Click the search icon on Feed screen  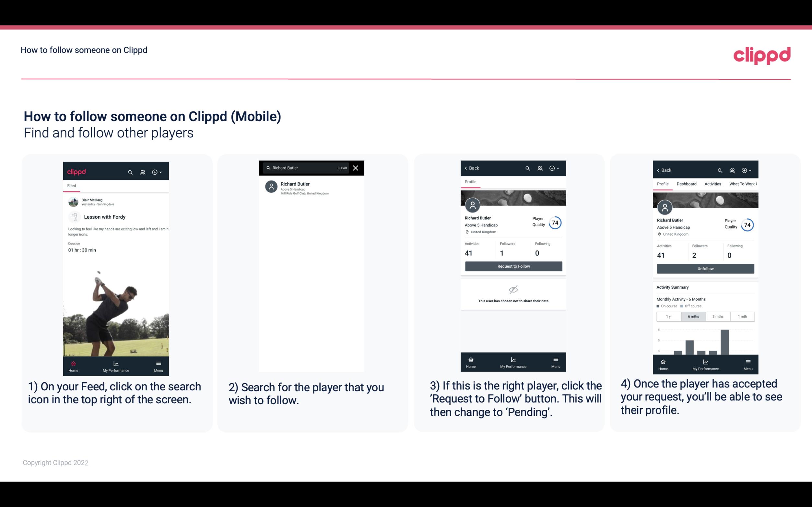129,172
